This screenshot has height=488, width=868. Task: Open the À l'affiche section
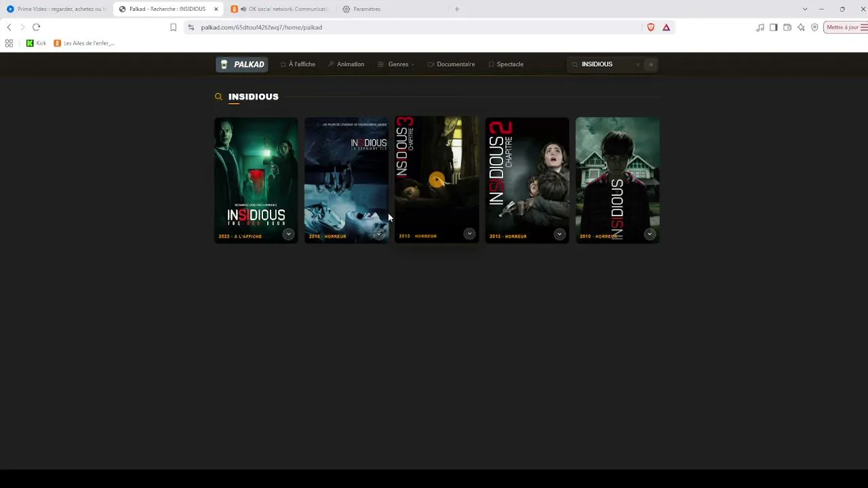298,64
